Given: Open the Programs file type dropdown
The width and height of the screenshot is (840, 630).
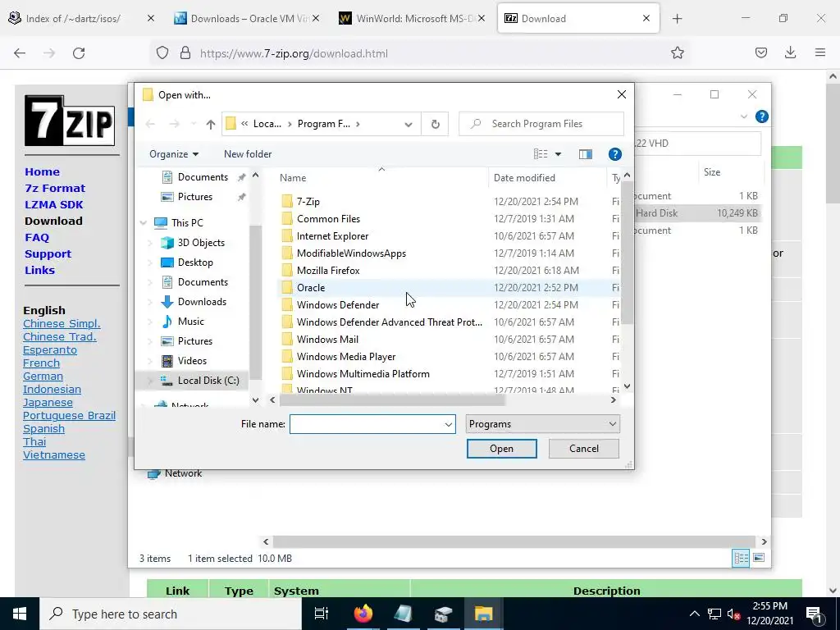Looking at the screenshot, I should (542, 424).
